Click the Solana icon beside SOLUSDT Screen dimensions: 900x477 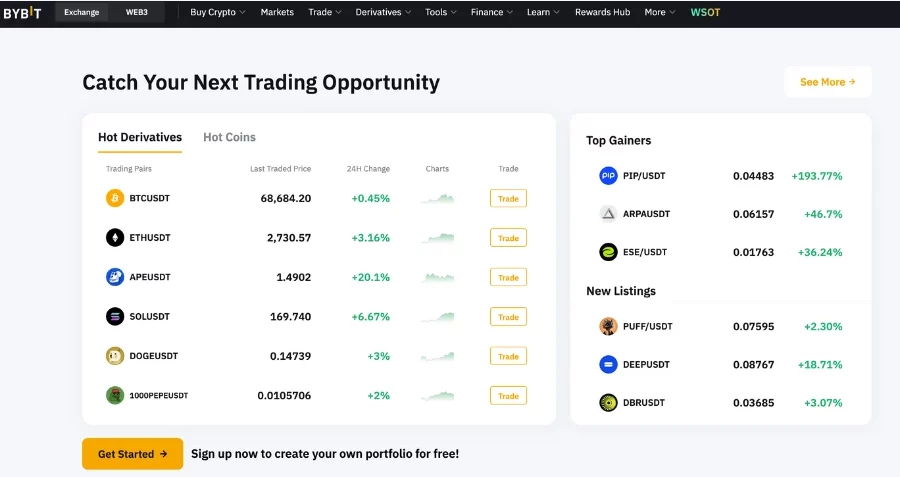coord(115,316)
